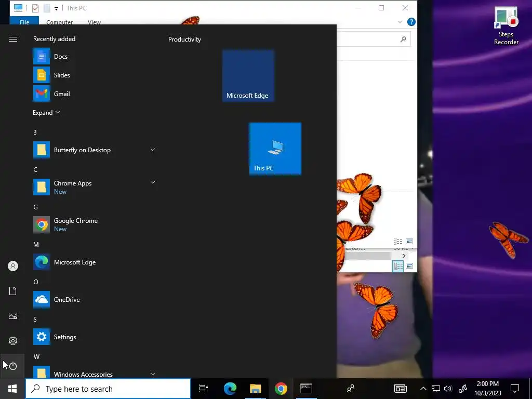Open Computer tab in This PC window
This screenshot has width=532, height=399.
(x=59, y=22)
